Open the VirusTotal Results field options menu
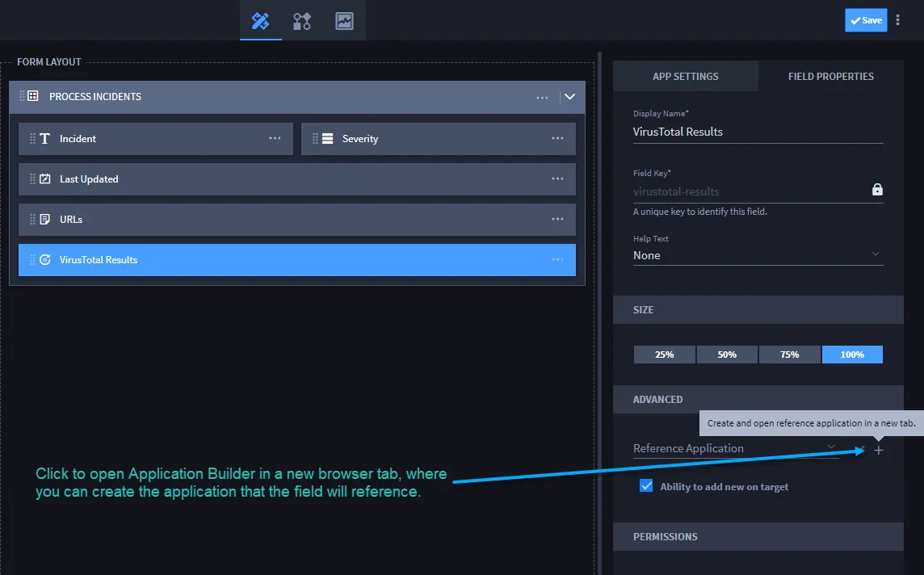Image resolution: width=924 pixels, height=575 pixels. 557,259
